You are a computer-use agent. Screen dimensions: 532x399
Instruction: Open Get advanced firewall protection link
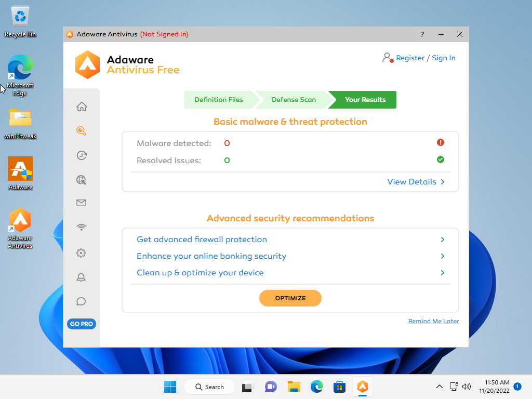202,240
